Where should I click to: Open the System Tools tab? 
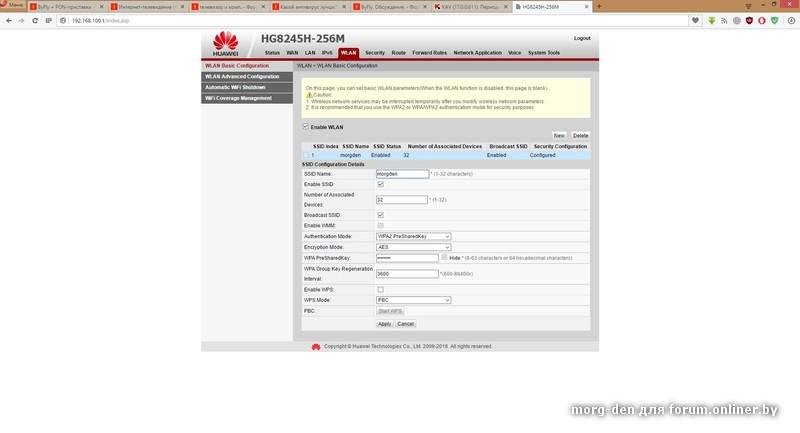click(544, 53)
